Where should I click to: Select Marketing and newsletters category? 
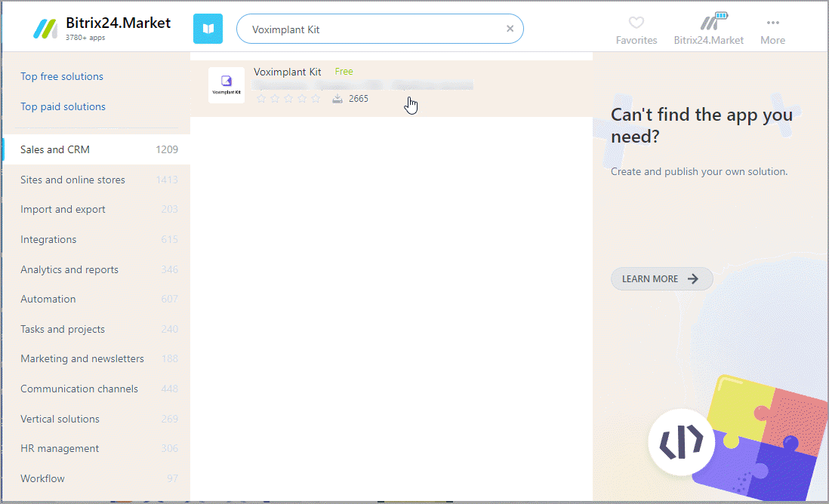96,358
